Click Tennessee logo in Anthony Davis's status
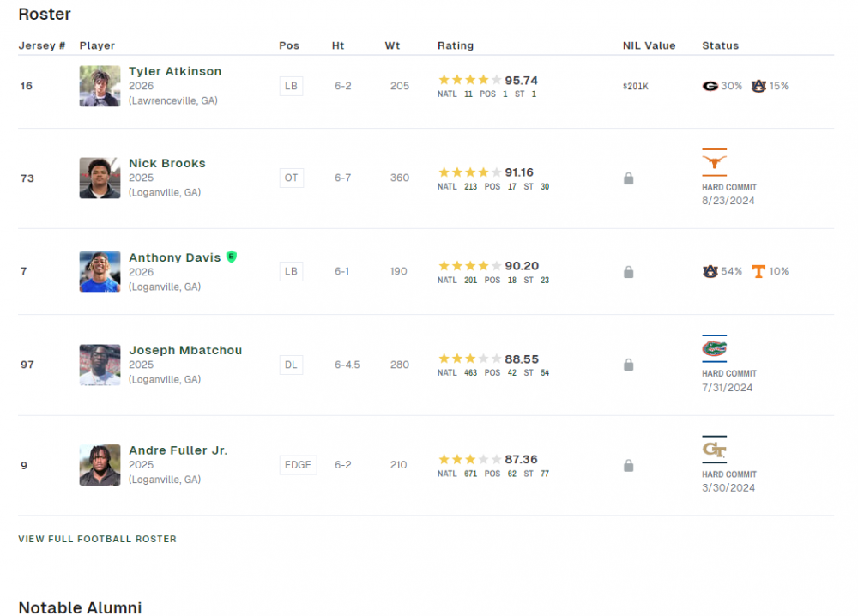The width and height of the screenshot is (858, 616). [x=758, y=271]
